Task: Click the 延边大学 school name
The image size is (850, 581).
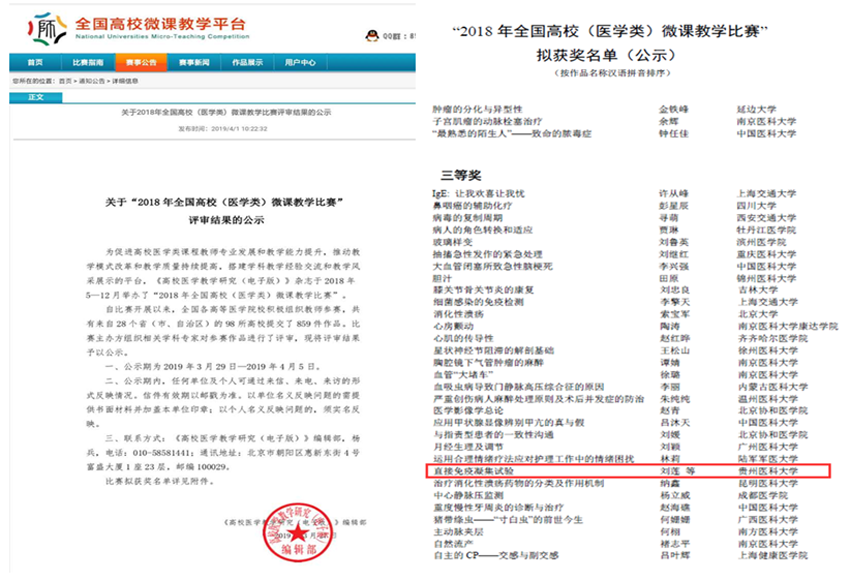Action: coord(756,109)
